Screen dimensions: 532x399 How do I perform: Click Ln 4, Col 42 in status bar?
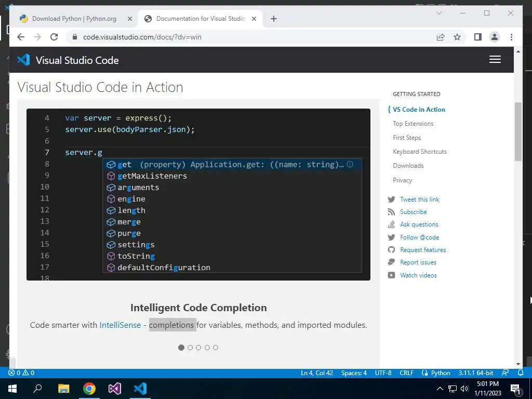[x=316, y=373]
